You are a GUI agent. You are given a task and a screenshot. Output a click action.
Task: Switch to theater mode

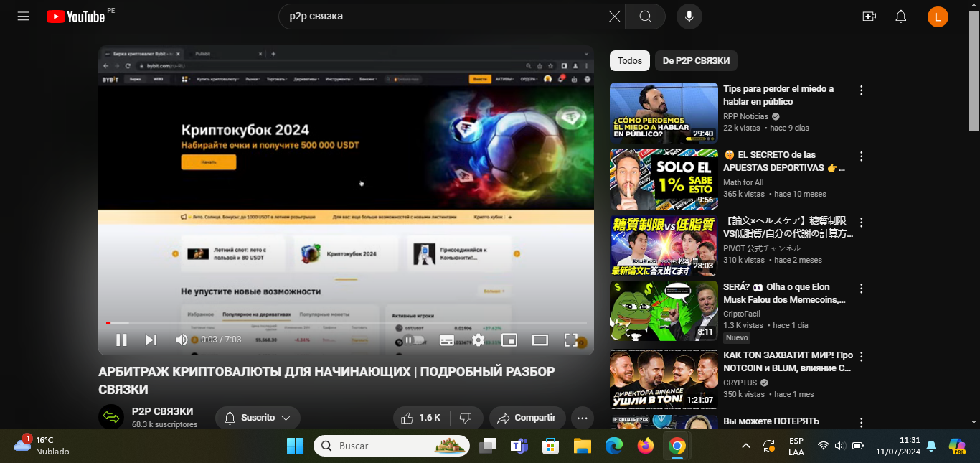pos(540,340)
